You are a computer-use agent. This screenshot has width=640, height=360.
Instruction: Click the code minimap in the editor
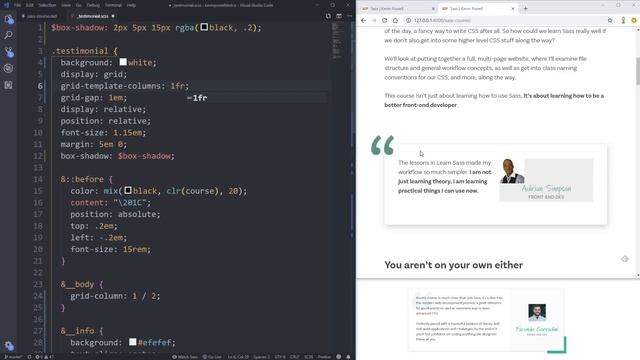click(x=337, y=41)
